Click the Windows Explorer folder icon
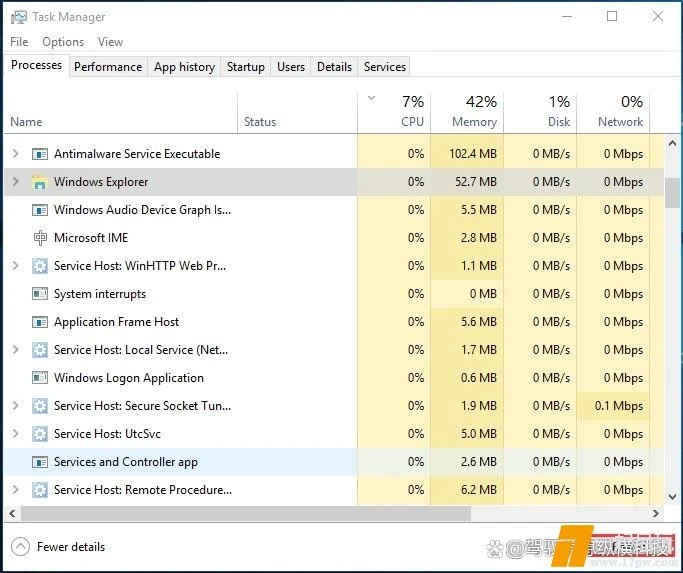683x573 pixels. (x=40, y=182)
